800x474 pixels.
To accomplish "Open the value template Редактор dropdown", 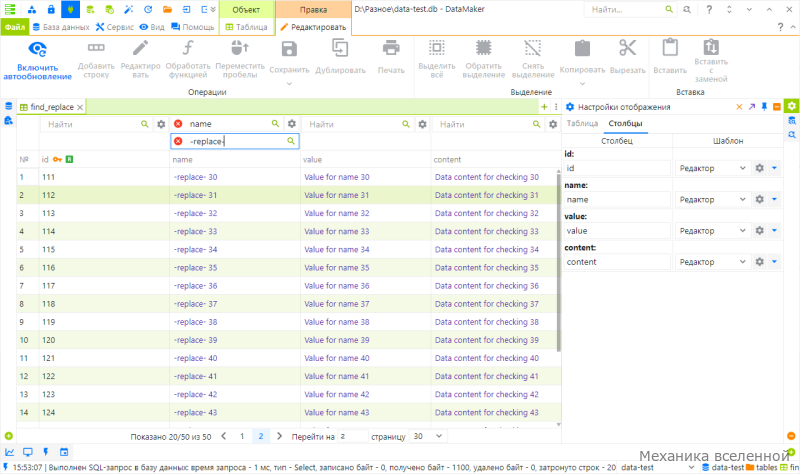I will tap(712, 231).
